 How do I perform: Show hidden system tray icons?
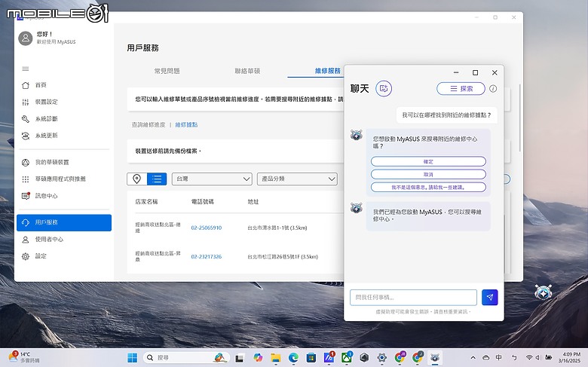coord(473,358)
